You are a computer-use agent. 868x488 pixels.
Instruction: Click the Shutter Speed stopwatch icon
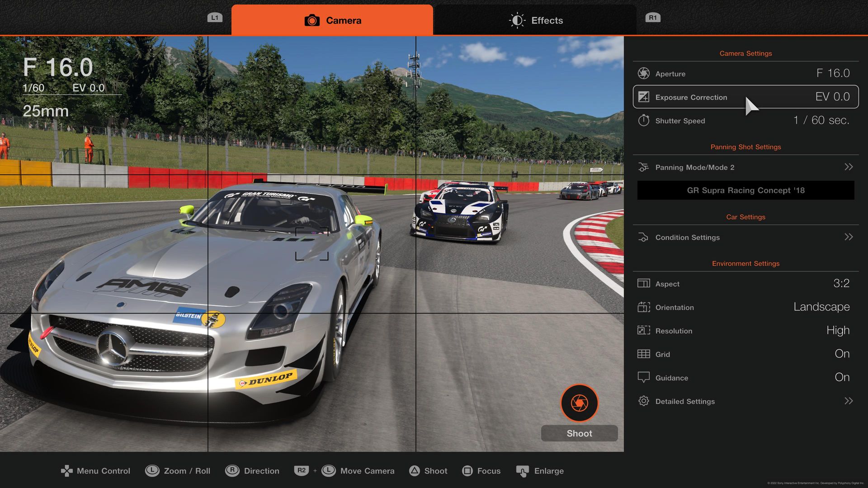[643, 120]
